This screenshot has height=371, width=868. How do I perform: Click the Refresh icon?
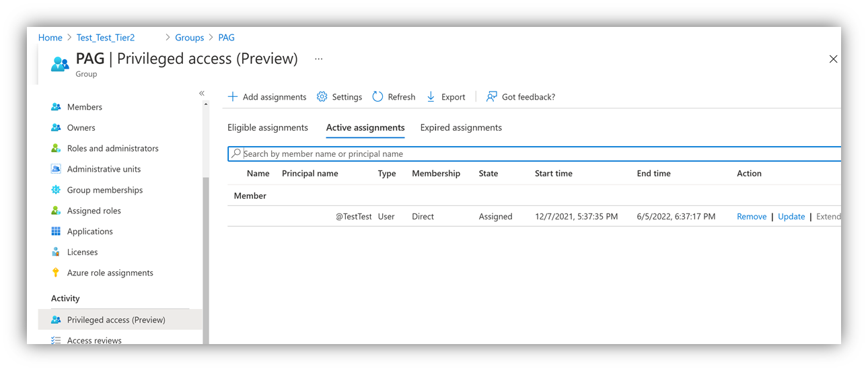pos(377,97)
